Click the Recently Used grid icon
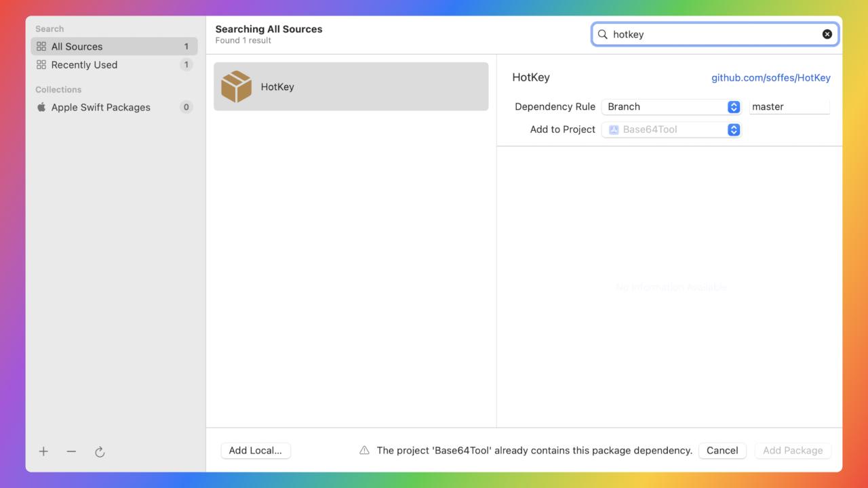 [41, 64]
